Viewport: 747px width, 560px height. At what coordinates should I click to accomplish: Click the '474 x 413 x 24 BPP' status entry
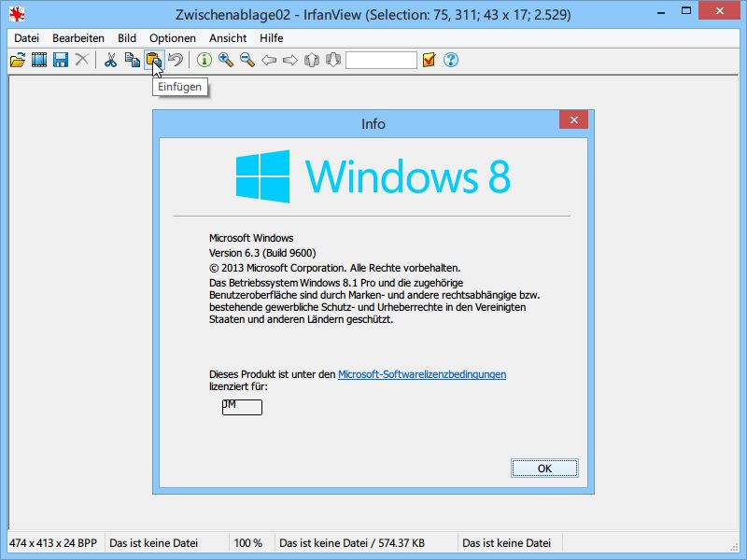click(53, 543)
